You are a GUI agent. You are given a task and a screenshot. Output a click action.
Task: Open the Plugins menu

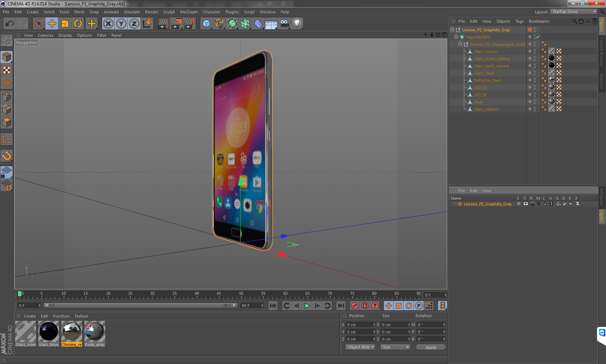tap(232, 12)
